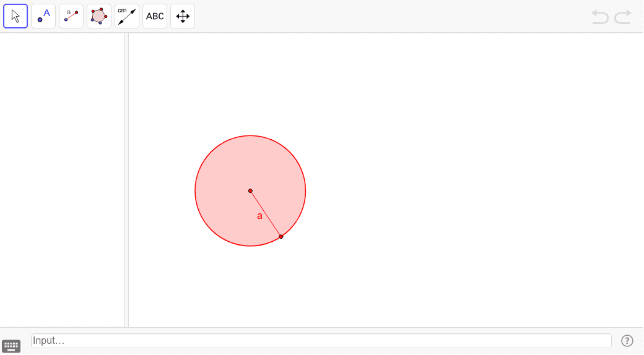The image size is (644, 355).
Task: Redo the last undone action
Action: click(623, 17)
